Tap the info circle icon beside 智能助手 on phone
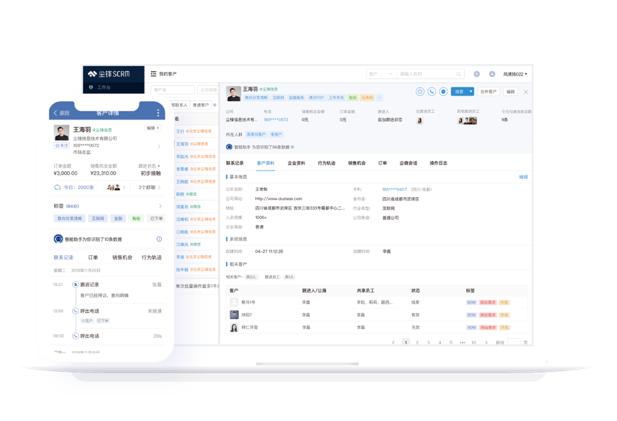 (x=159, y=239)
